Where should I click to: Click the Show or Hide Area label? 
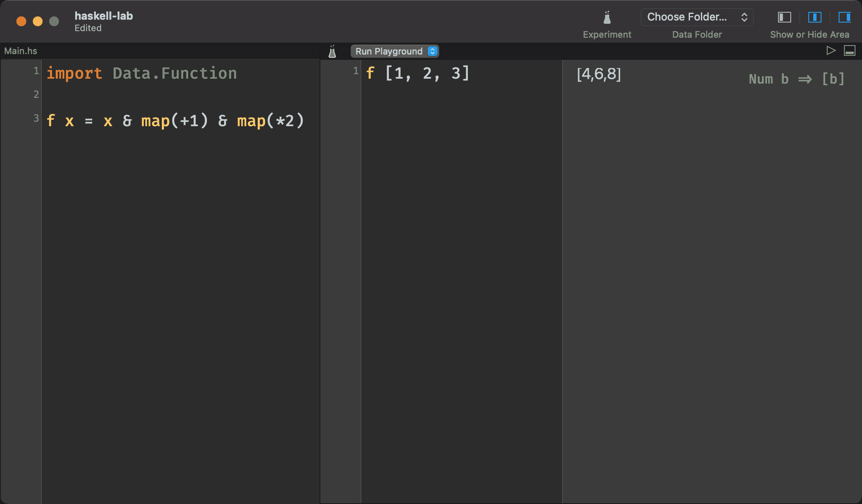tap(810, 35)
